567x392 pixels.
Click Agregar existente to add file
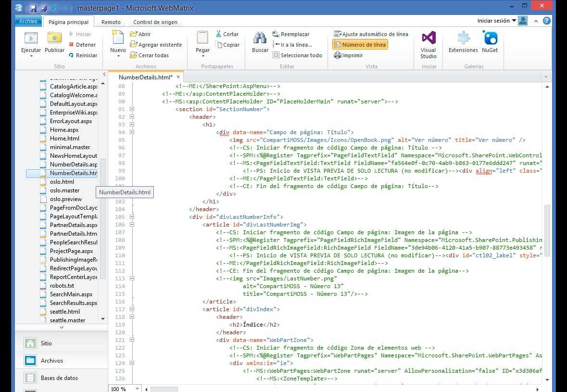156,45
